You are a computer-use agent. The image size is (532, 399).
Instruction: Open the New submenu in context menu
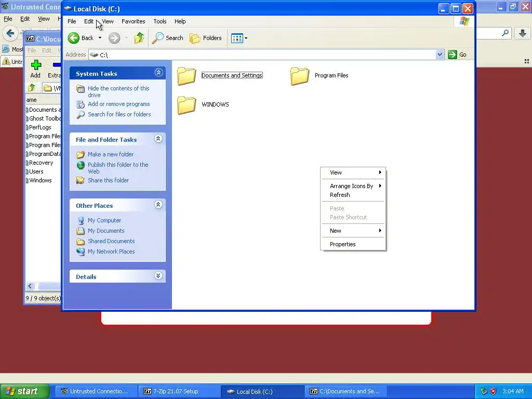click(353, 231)
